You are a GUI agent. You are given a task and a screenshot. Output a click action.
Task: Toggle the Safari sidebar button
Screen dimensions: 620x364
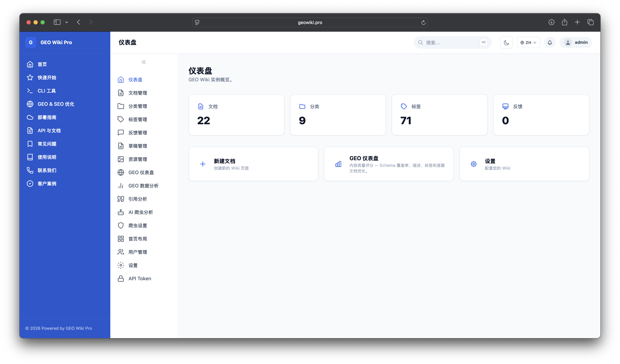pos(57,22)
